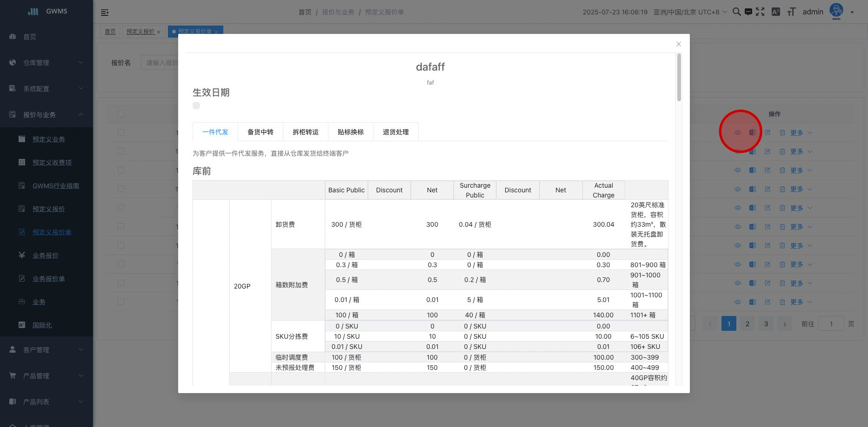
Task: Click the dialog's vertical scrollbar thumb
Action: 679,78
